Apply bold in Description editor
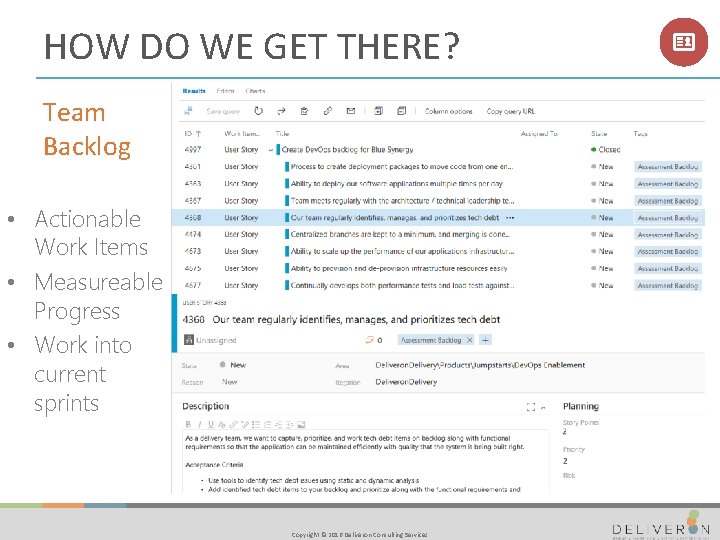720x540 pixels. coord(188,424)
